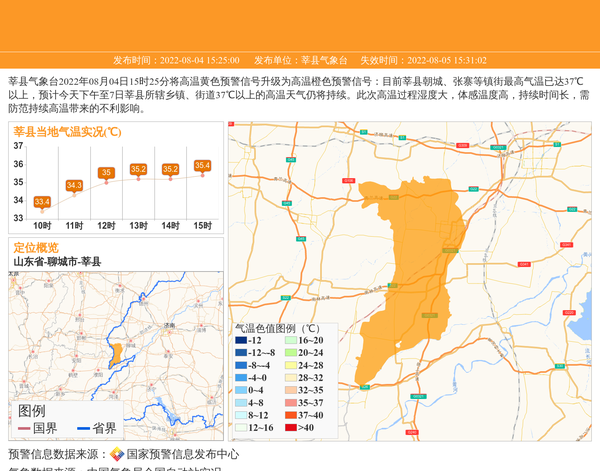The image size is (600, 471).
Task: Click the 35.2 temperature marker at 13时
Action: coord(138,169)
